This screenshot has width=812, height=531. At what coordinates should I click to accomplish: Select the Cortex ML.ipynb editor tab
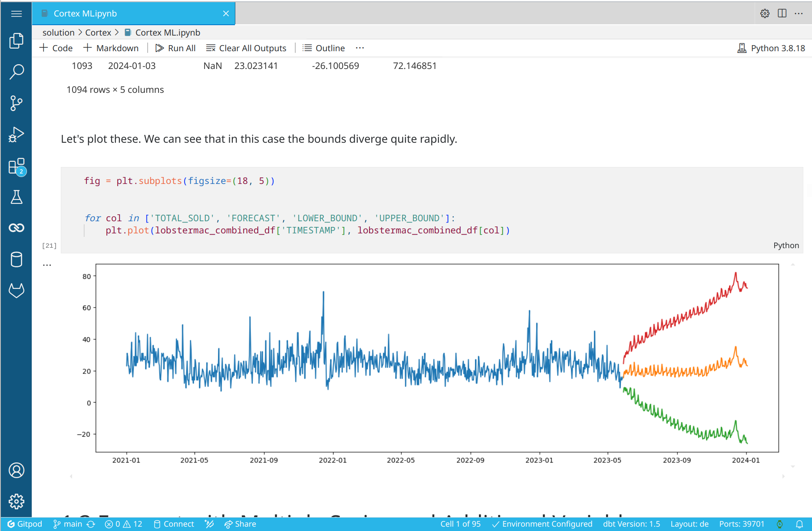click(85, 13)
